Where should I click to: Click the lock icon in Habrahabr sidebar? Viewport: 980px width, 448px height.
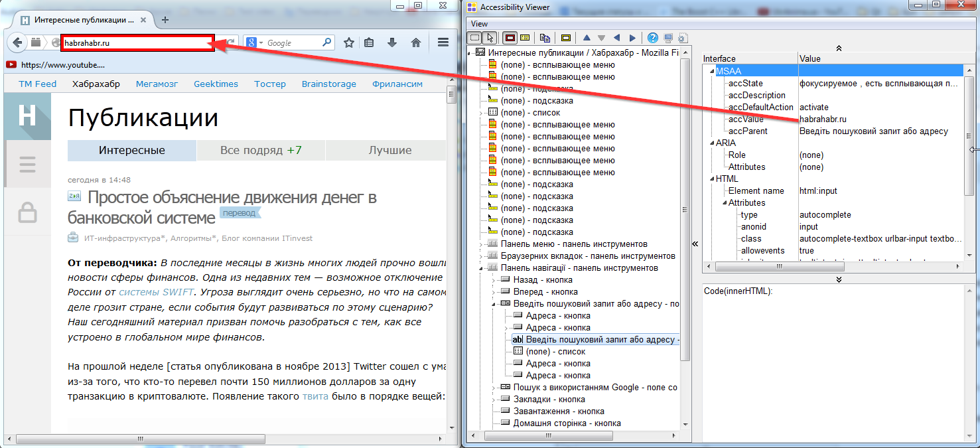pyautogui.click(x=27, y=212)
